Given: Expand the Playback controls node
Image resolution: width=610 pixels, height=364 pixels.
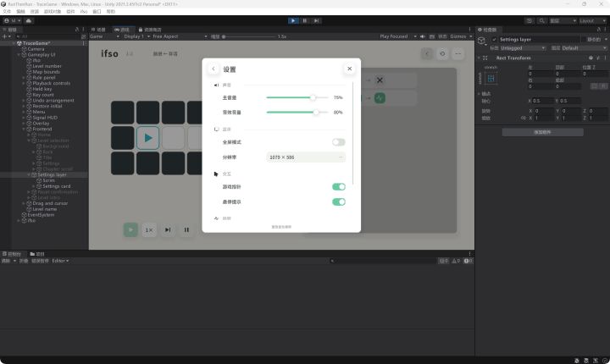Looking at the screenshot, I should coord(24,83).
